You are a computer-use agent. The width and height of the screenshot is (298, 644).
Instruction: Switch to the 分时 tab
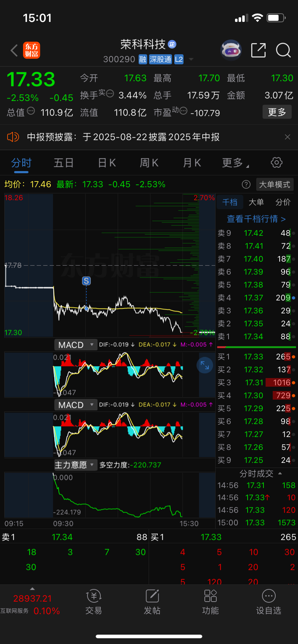pos(22,163)
